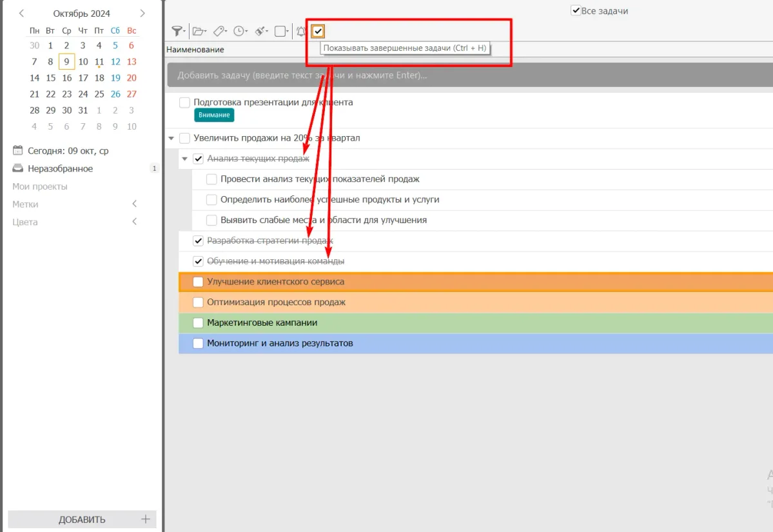Image resolution: width=773 pixels, height=532 pixels.
Task: Collapse the Увеличить продажи на 20% task
Action: 171,138
